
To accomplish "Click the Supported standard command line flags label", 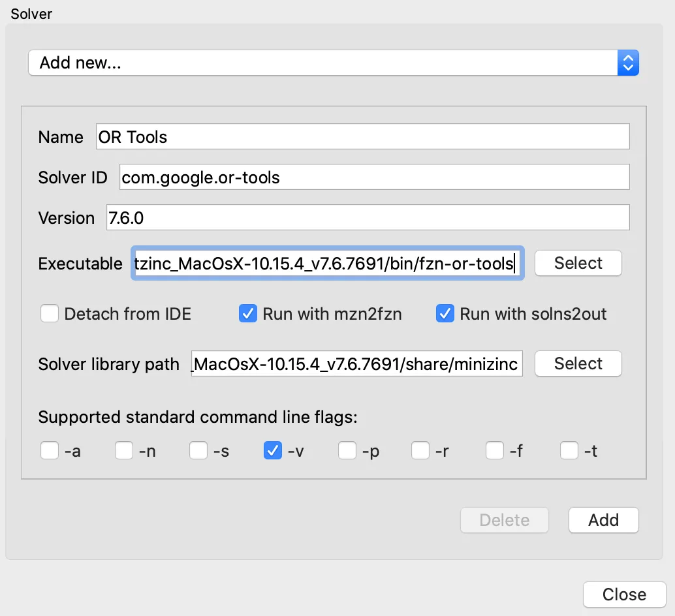I will coord(198,417).
